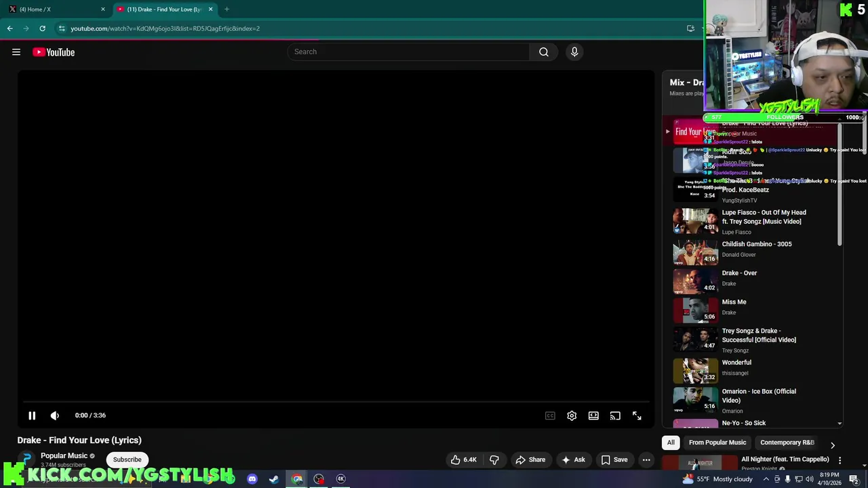This screenshot has width=868, height=488.
Task: Open the Popular Music channel avatar
Action: point(26,460)
